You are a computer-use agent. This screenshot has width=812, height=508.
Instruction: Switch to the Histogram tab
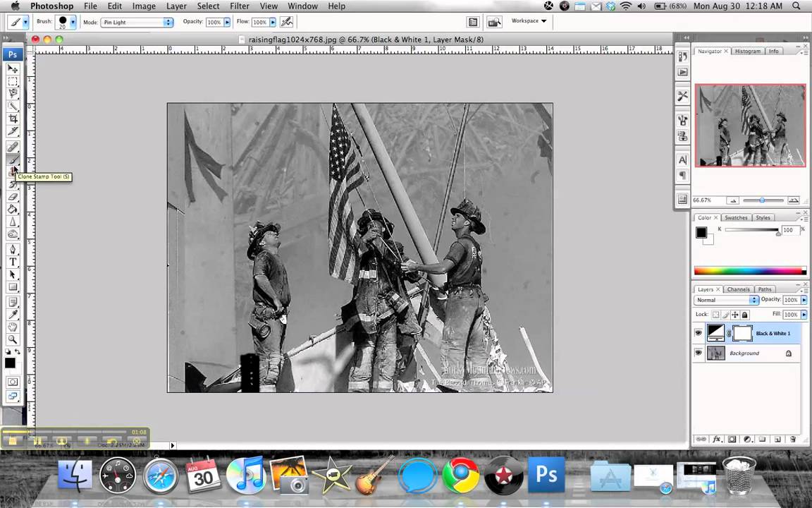click(747, 51)
